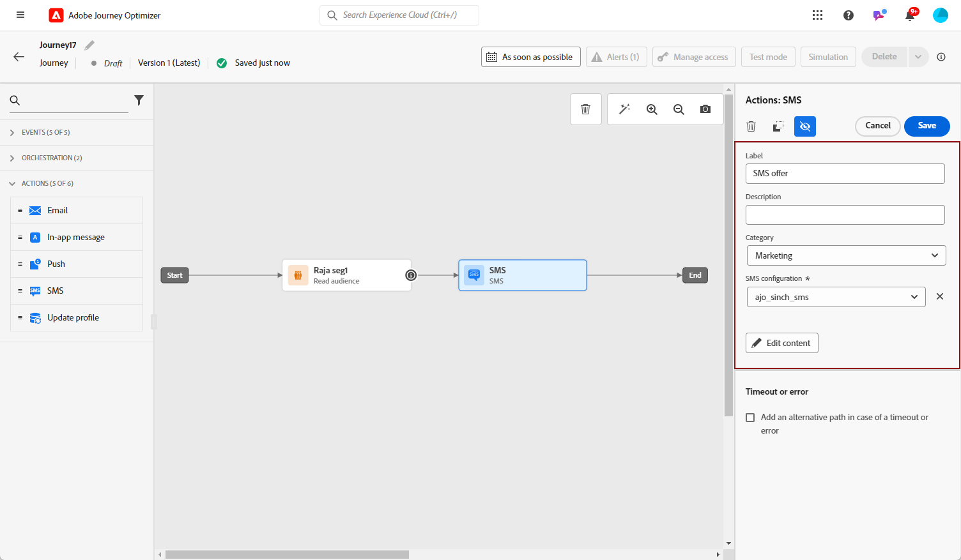Image resolution: width=961 pixels, height=560 pixels.
Task: Open the Help question mark icon
Action: pyautogui.click(x=848, y=15)
